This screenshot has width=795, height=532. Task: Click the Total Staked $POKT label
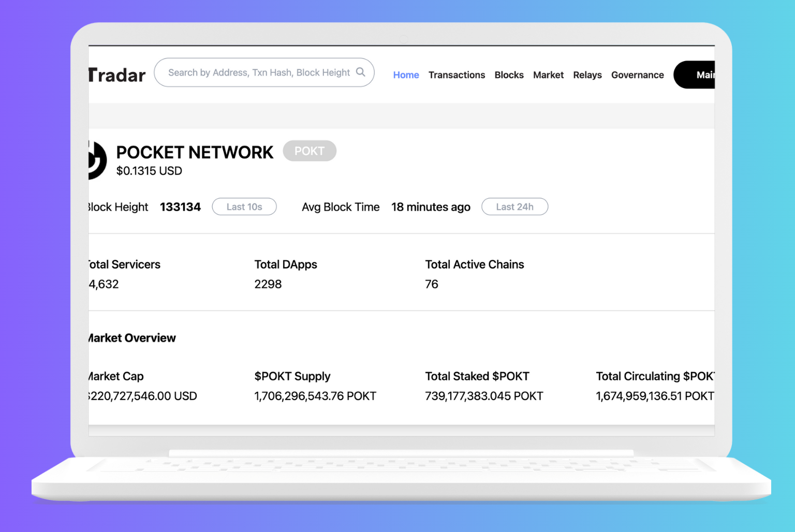pyautogui.click(x=477, y=376)
